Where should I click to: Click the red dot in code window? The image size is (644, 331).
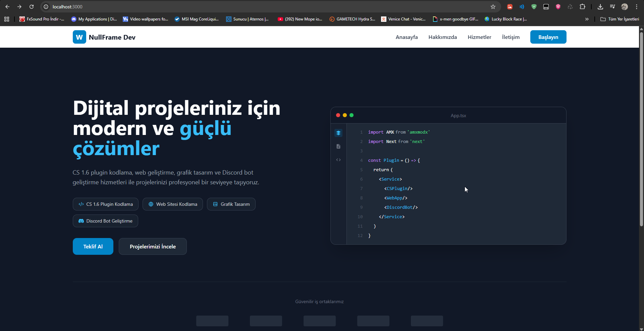coord(338,115)
